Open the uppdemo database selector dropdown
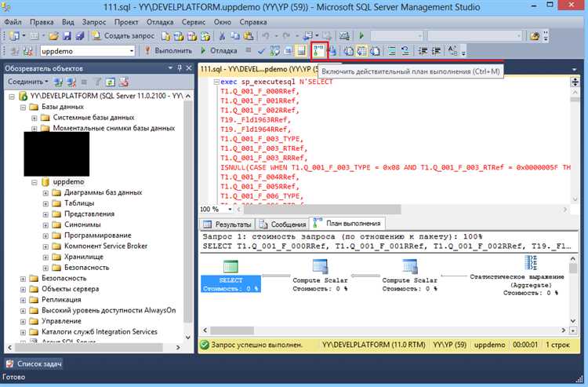This screenshot has height=387, width=588. coord(130,51)
